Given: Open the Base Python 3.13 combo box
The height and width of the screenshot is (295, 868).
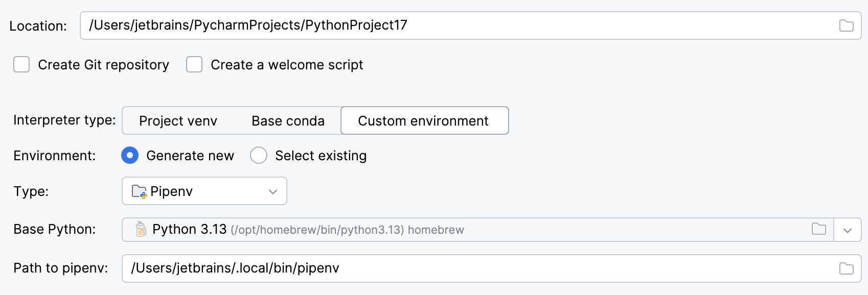Looking at the screenshot, I should 460,230.
